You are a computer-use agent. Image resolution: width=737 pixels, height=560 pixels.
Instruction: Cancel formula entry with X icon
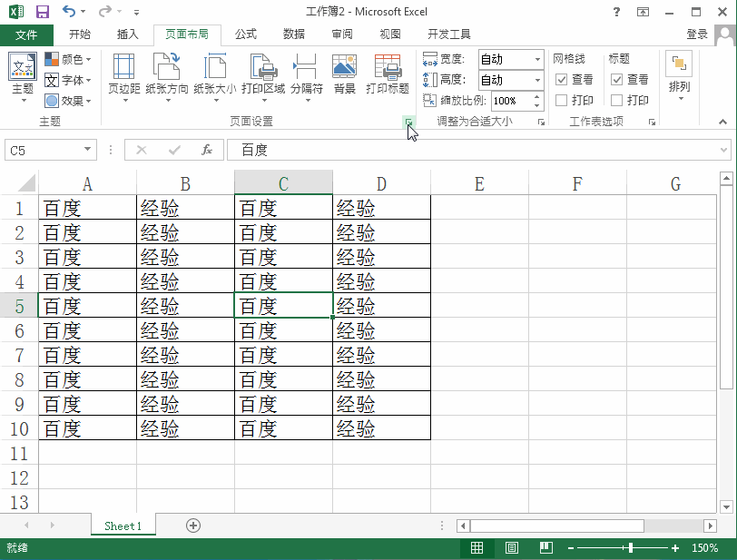(x=141, y=150)
